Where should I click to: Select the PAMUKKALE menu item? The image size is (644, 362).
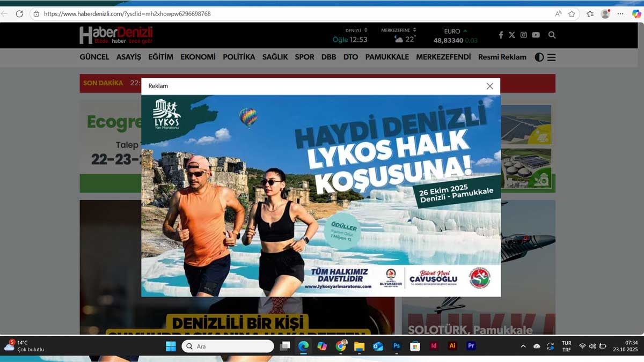point(387,57)
